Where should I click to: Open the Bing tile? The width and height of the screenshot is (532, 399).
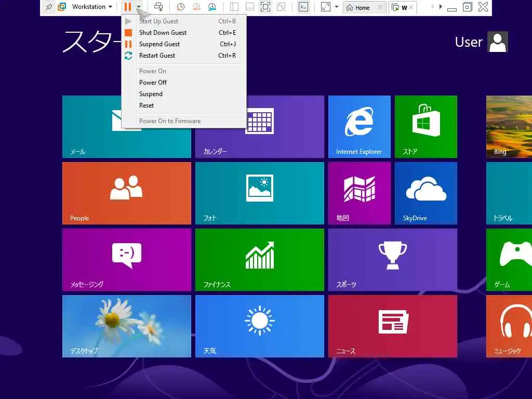click(509, 127)
